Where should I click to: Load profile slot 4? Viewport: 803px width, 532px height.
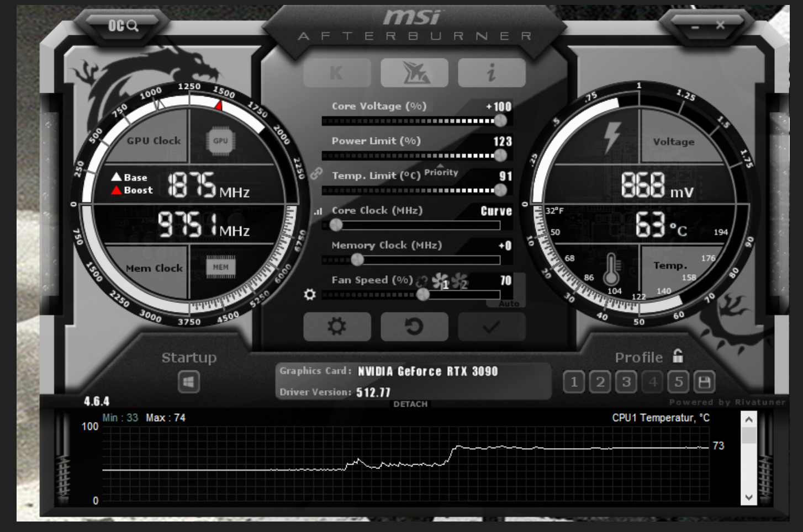653,381
